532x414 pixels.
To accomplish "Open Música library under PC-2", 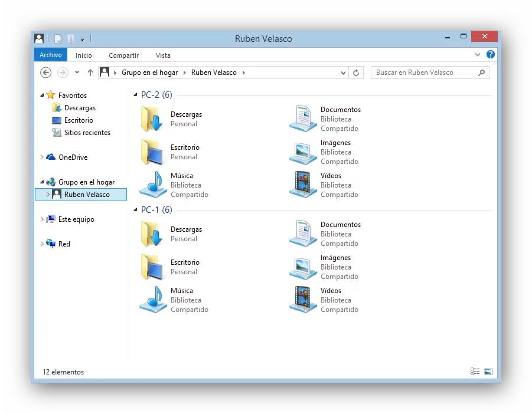I will click(174, 185).
